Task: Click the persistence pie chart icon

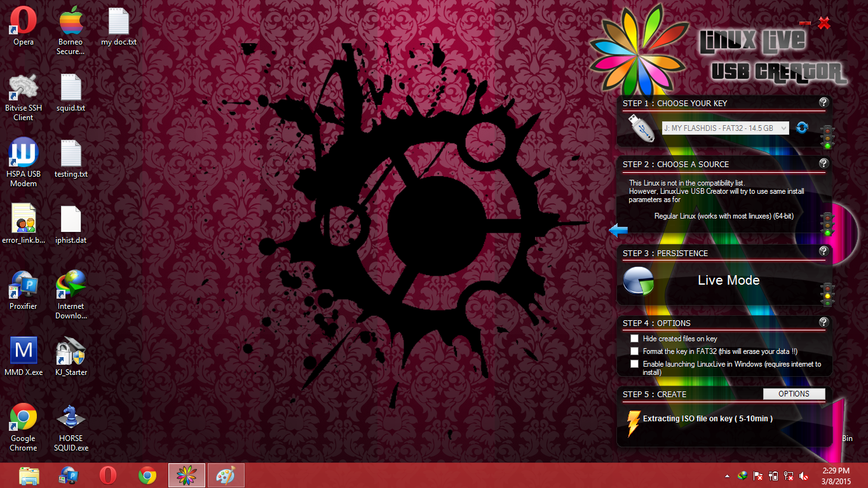Action: (639, 280)
